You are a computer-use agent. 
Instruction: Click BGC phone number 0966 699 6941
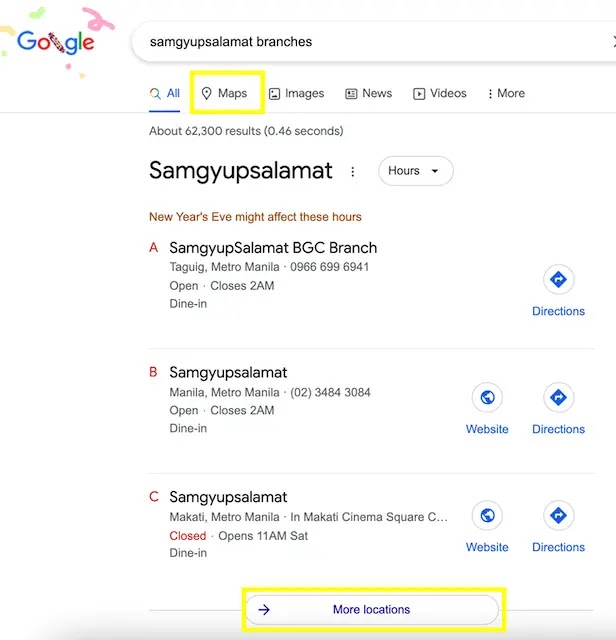pos(329,267)
